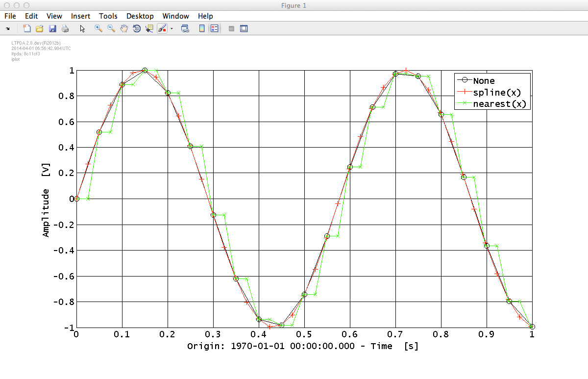Open the File menu
The image size is (588, 379).
pyautogui.click(x=10, y=16)
